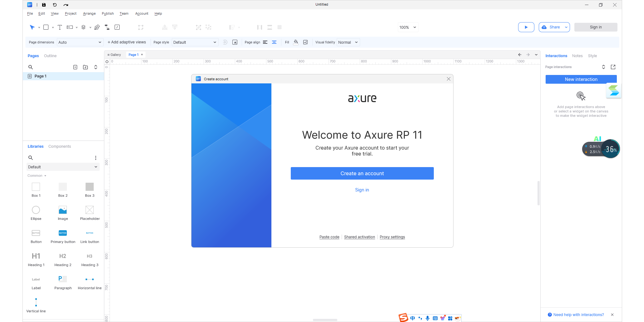Click the Add folder icon in Pages panel
The width and height of the screenshot is (644, 322).
pyautogui.click(x=85, y=67)
